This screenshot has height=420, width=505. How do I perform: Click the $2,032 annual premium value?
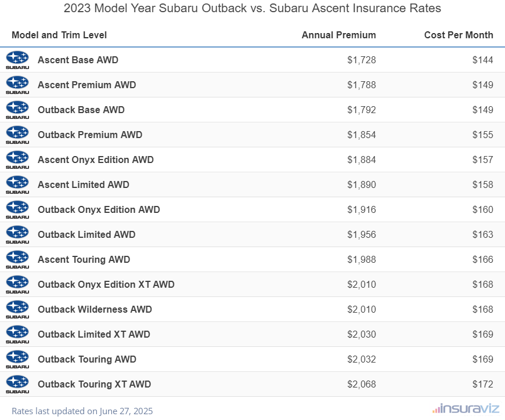coord(362,360)
